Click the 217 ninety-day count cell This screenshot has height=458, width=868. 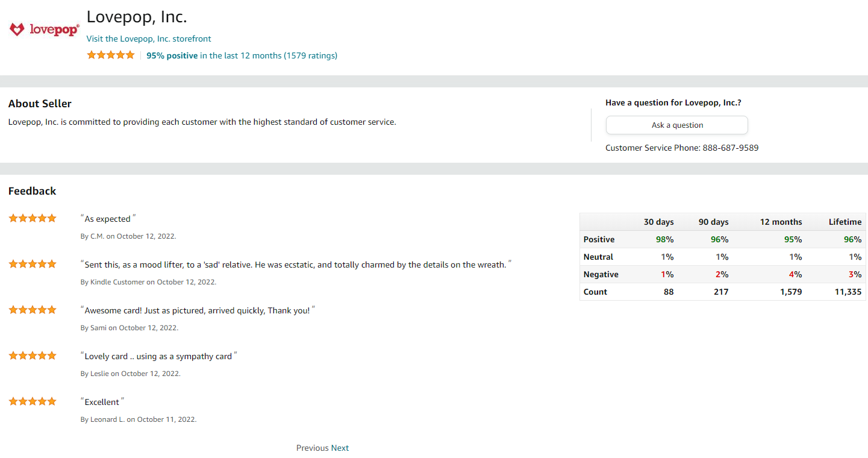click(721, 292)
